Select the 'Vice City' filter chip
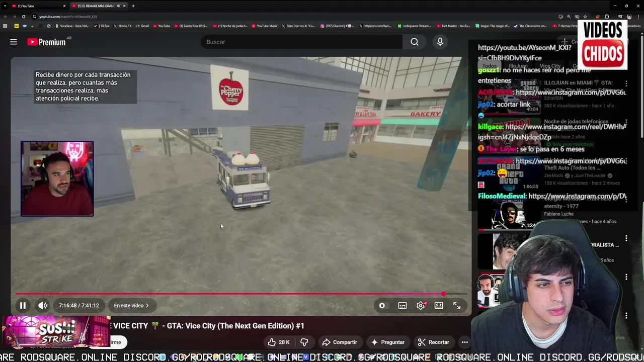 (x=550, y=66)
